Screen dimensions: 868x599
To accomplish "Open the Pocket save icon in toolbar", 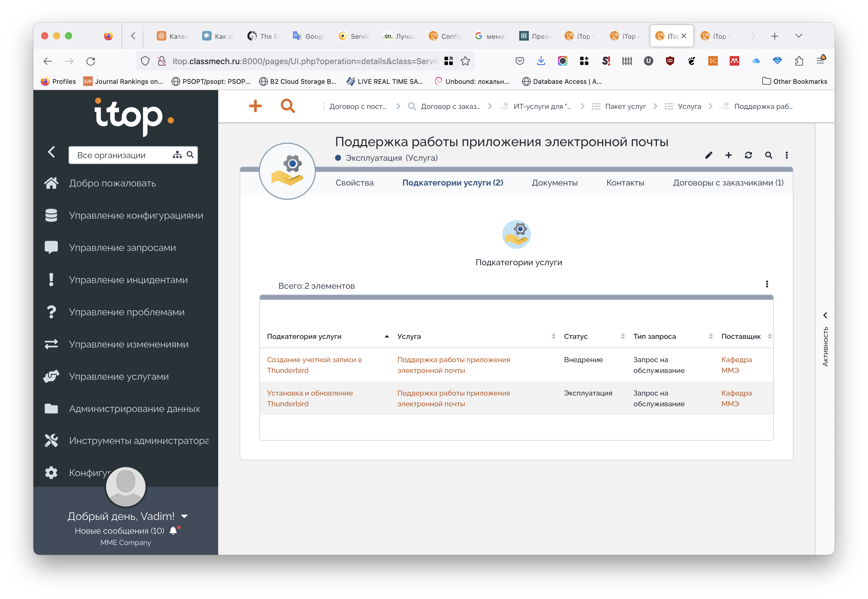I will 519,61.
